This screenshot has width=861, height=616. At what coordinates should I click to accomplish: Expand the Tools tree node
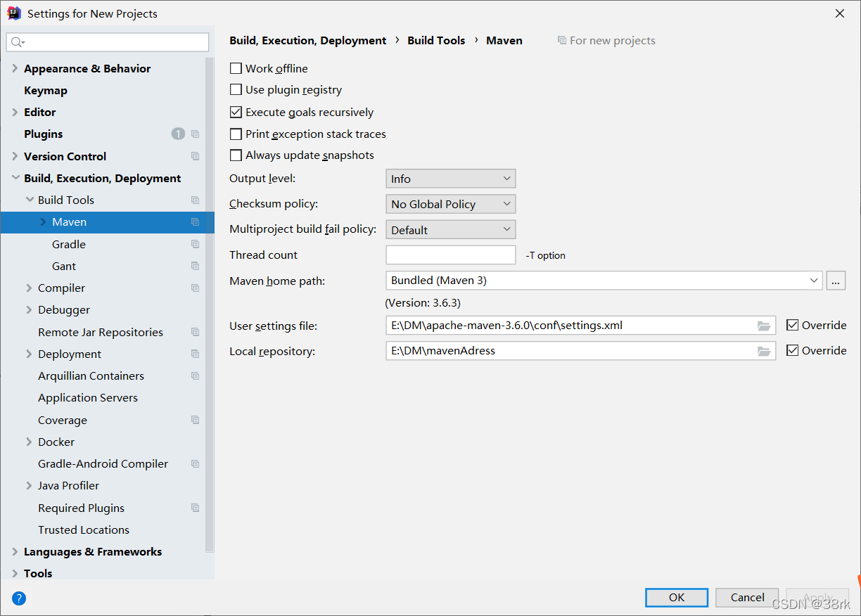click(x=15, y=573)
